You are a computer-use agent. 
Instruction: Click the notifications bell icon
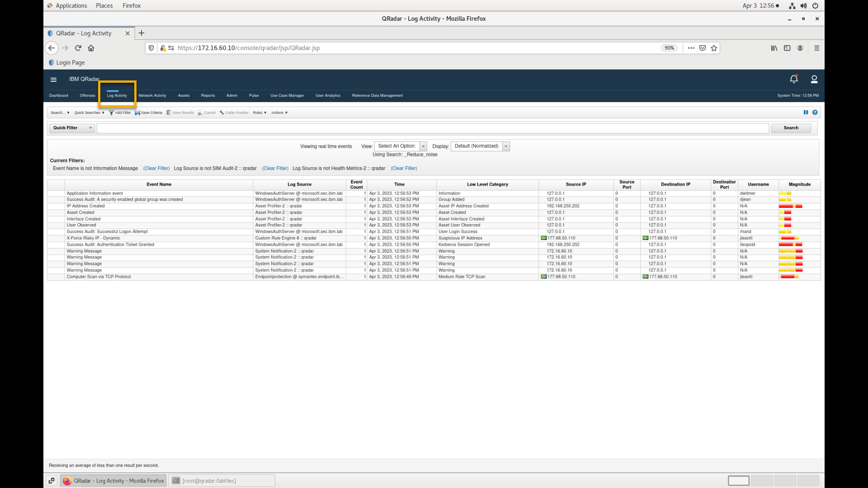click(794, 79)
